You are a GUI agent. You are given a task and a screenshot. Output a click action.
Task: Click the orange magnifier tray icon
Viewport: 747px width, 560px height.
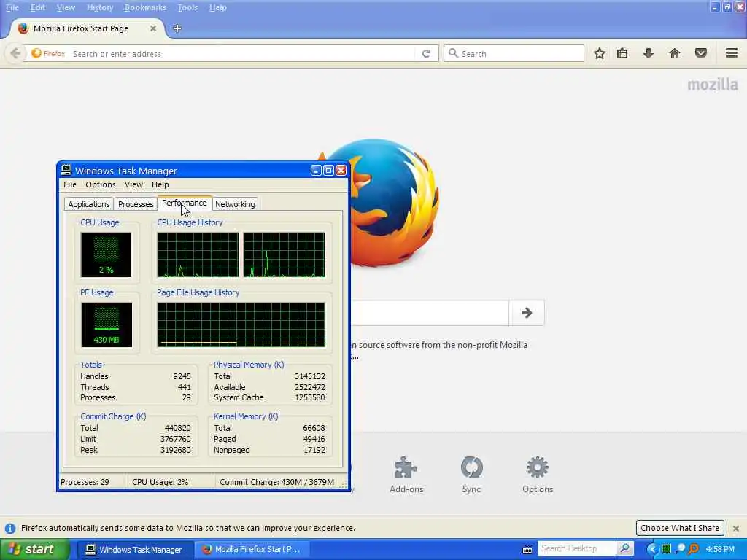point(693,549)
